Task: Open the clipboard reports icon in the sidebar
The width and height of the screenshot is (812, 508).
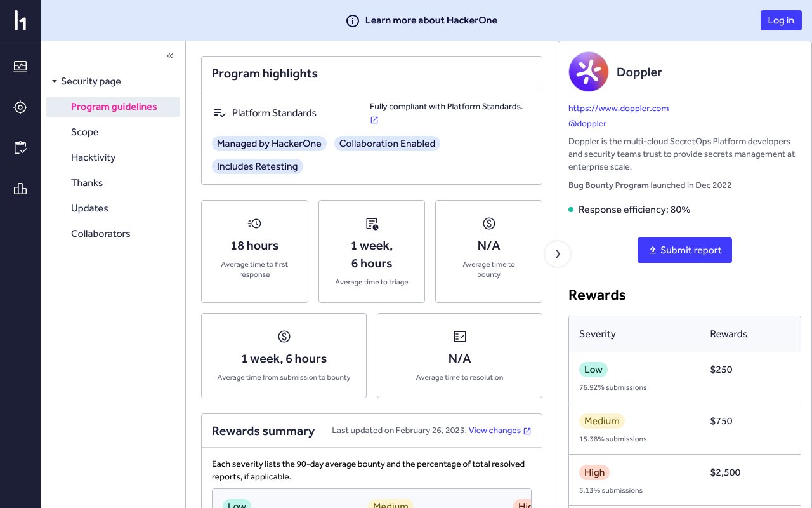Action: (20, 147)
